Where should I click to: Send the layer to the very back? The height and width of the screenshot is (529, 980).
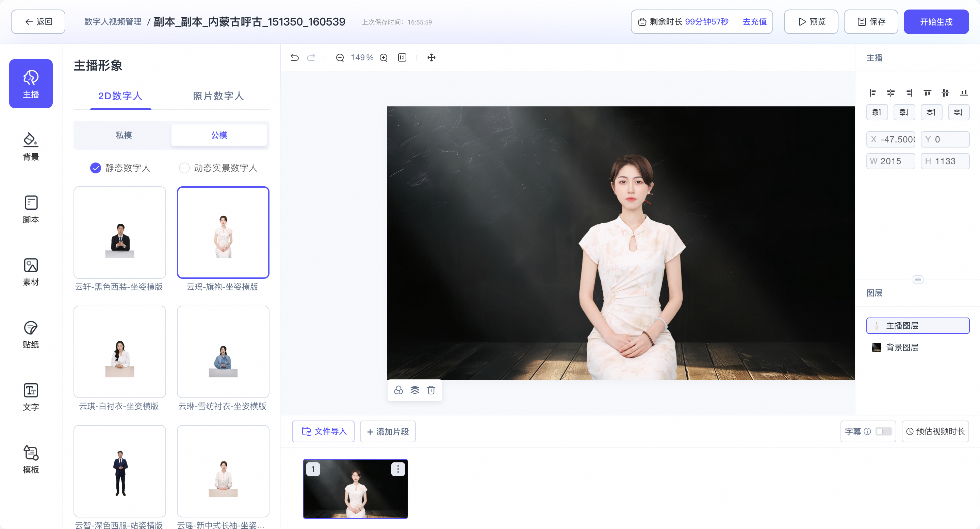point(904,112)
